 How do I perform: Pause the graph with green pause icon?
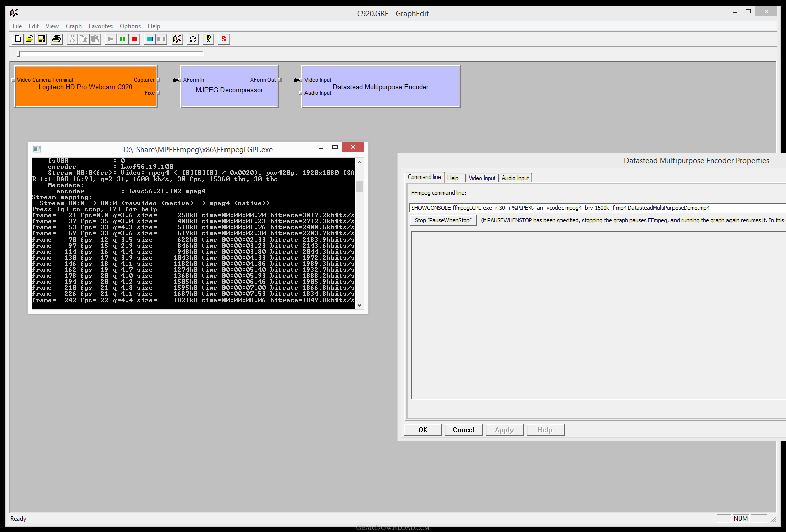(x=123, y=39)
